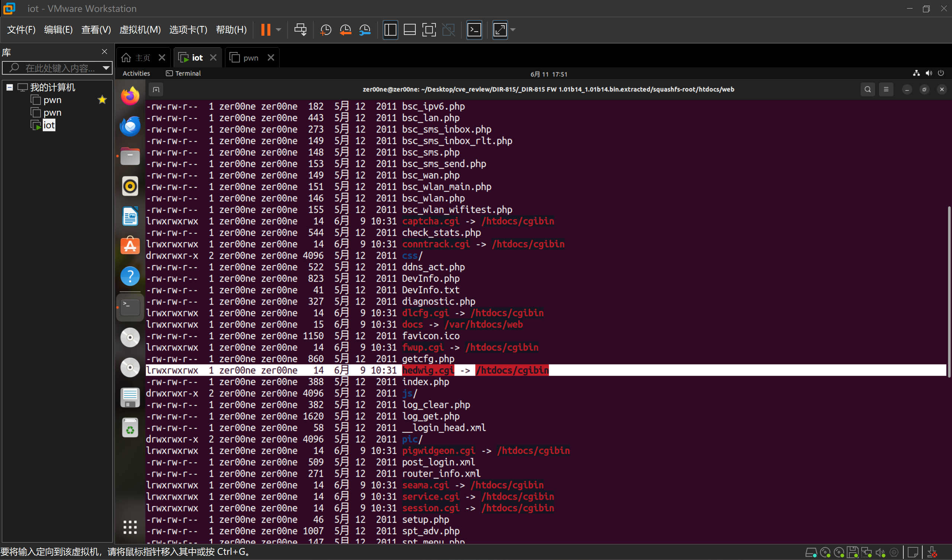This screenshot has width=952, height=560.
Task: Open the 编辑(E) menu
Action: tap(58, 29)
